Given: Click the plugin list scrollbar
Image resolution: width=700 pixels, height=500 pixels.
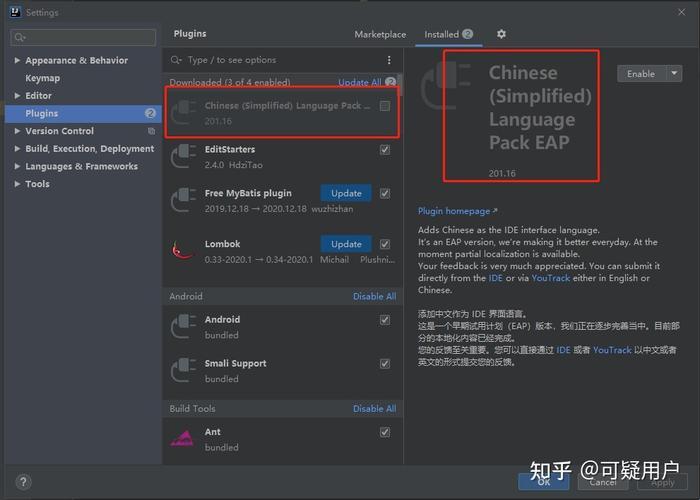Looking at the screenshot, I should click(400, 84).
